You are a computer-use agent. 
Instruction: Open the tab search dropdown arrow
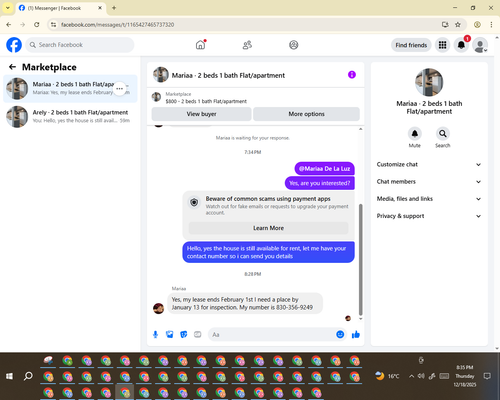click(x=8, y=8)
